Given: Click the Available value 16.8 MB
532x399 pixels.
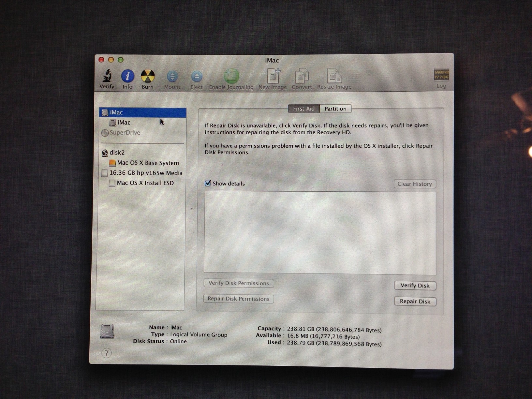Looking at the screenshot, I should [323, 336].
